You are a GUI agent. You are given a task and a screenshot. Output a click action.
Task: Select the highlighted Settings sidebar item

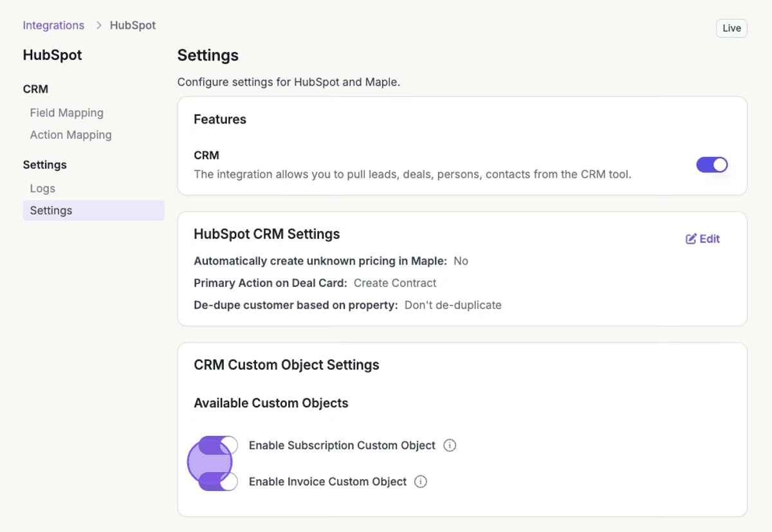[51, 210]
